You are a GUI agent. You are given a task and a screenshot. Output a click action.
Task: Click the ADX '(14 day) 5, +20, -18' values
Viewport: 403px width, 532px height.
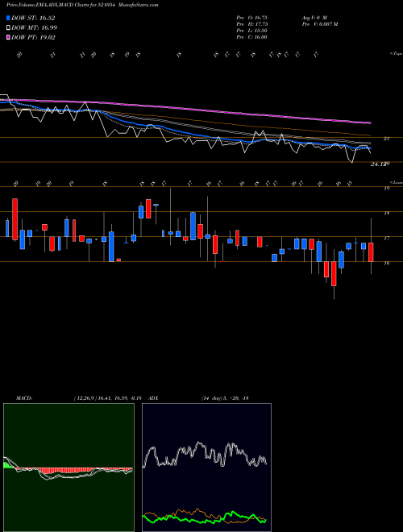225,397
